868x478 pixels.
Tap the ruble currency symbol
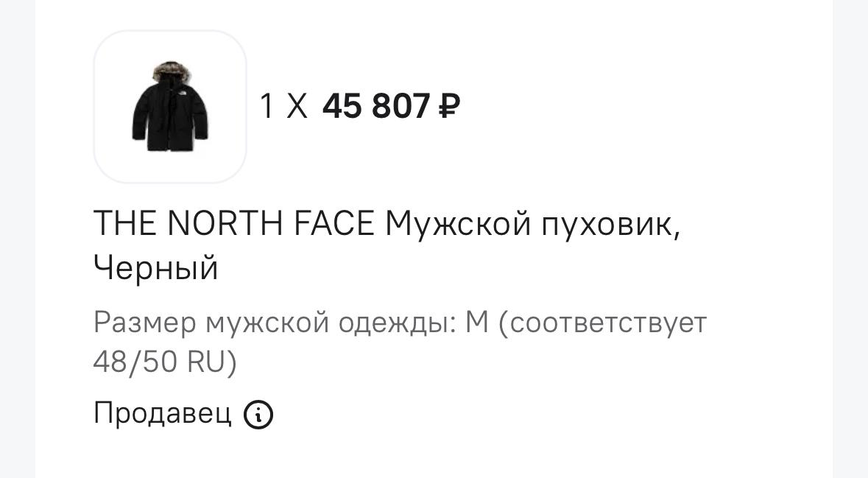[x=449, y=107]
